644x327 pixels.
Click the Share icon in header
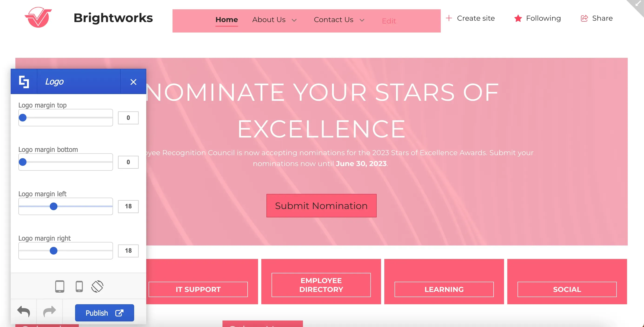584,18
